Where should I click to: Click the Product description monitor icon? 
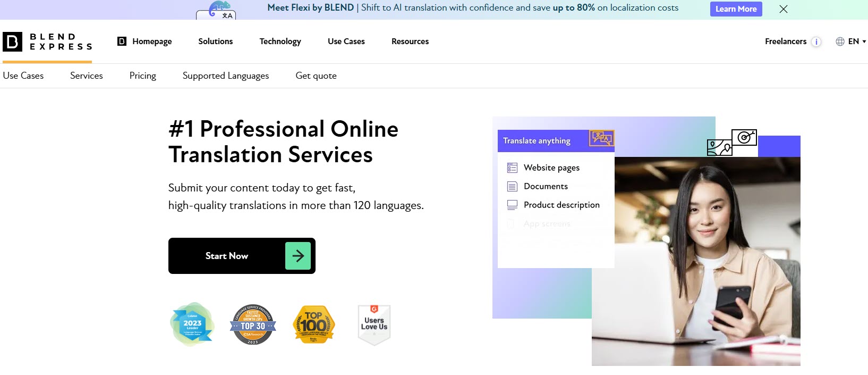[512, 205]
